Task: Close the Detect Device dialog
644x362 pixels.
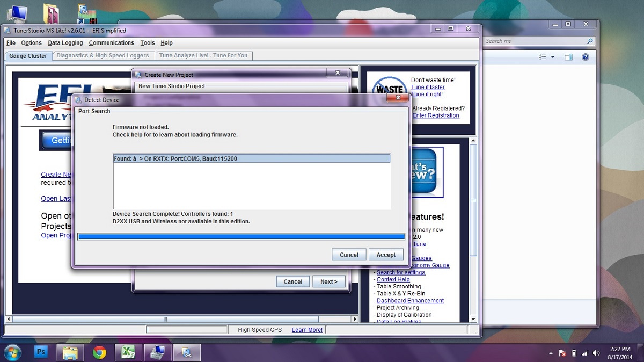Action: 398,98
